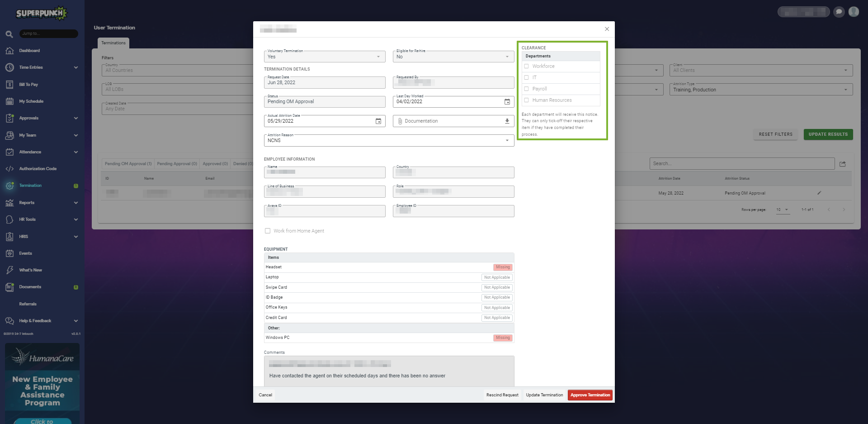Click the Search field above the table
The height and width of the screenshot is (424, 868).
(x=742, y=163)
